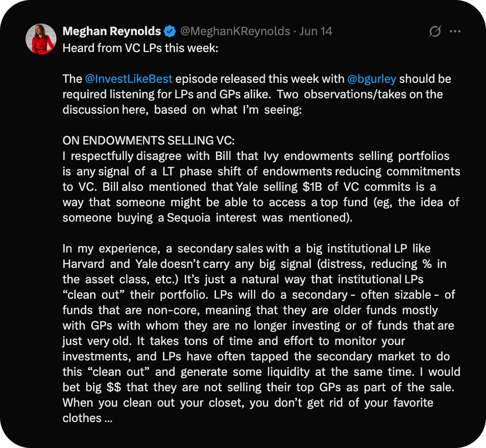Screen dimensions: 486x448
Task: Open the @MeghanKReynolds handle link
Action: click(235, 31)
